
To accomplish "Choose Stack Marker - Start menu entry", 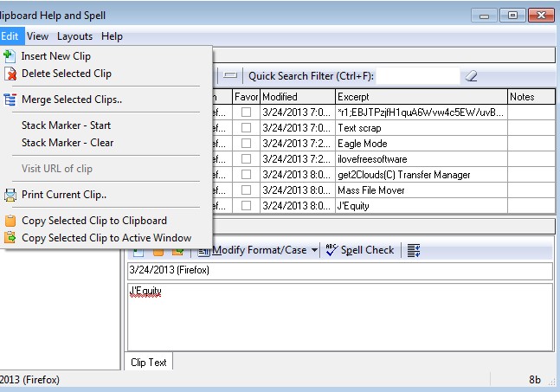I will [66, 125].
